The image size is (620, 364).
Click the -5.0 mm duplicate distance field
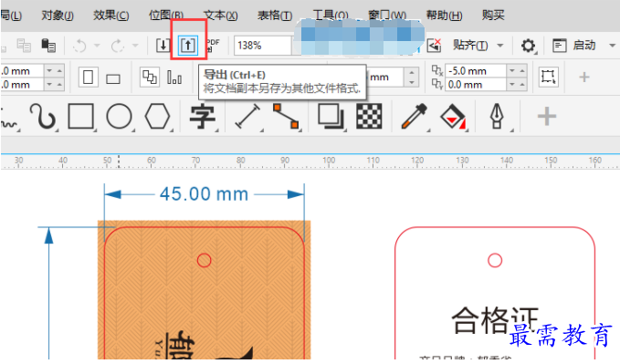(x=476, y=71)
